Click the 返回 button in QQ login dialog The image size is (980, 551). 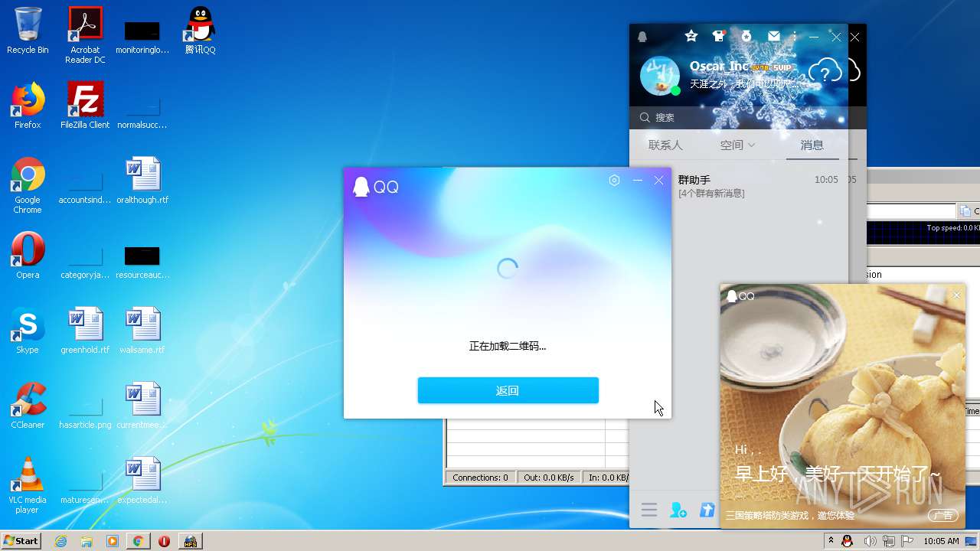point(508,390)
